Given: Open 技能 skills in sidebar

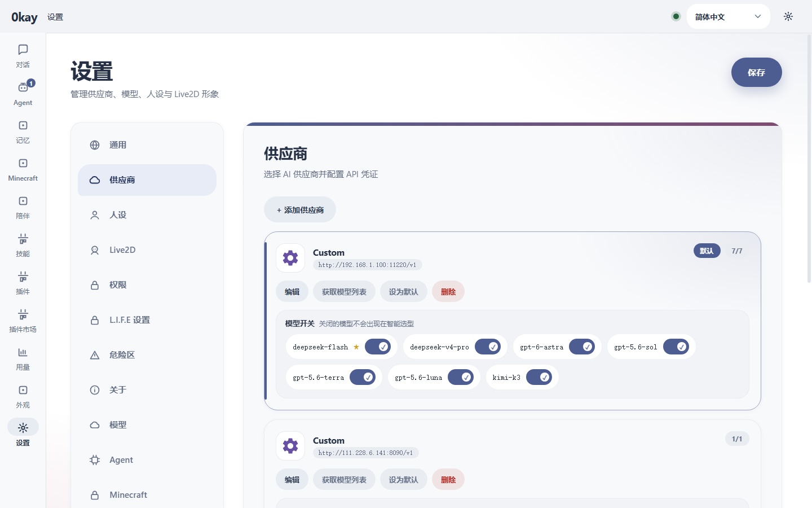Looking at the screenshot, I should 23,245.
